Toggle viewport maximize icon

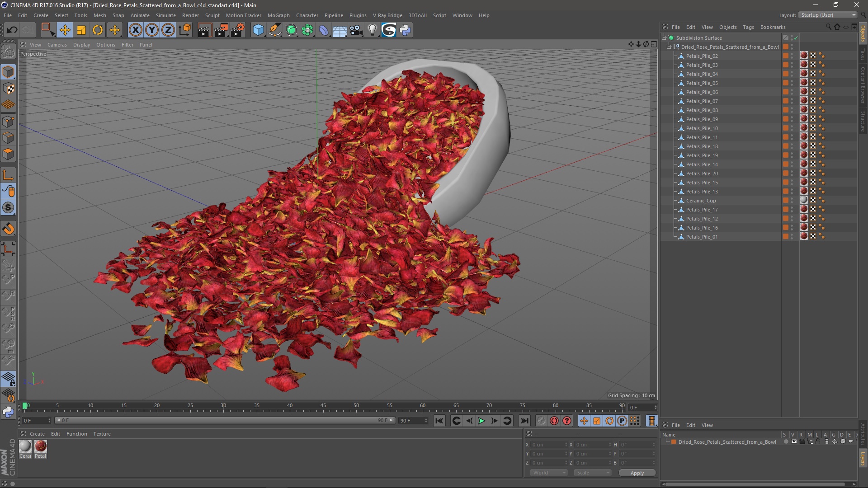tap(654, 44)
